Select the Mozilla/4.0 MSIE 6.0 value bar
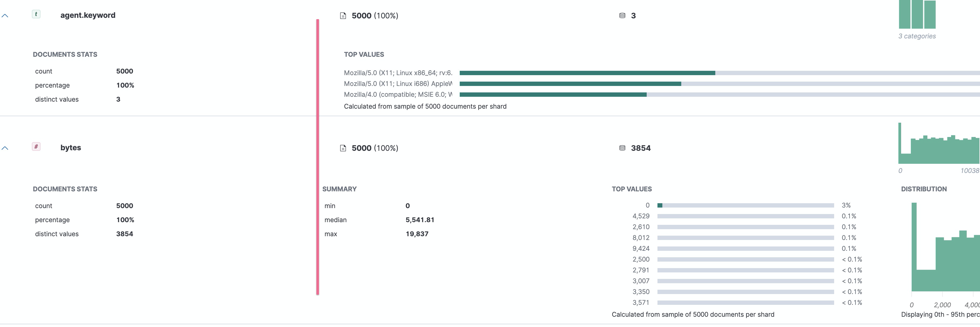The width and height of the screenshot is (980, 327). pyautogui.click(x=553, y=94)
